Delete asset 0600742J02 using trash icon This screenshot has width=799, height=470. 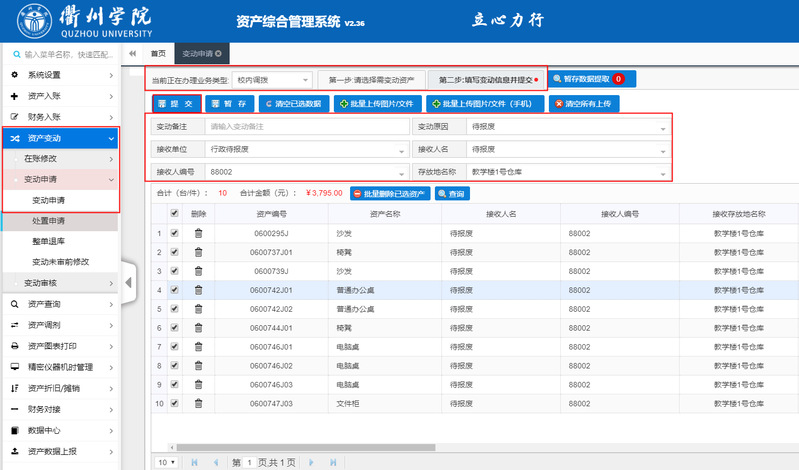[198, 309]
